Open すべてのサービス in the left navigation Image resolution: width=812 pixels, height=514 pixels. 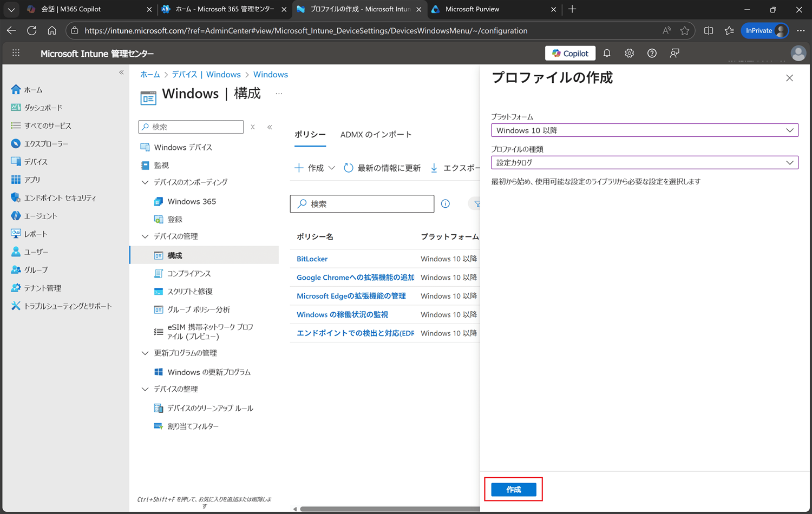tap(41, 126)
